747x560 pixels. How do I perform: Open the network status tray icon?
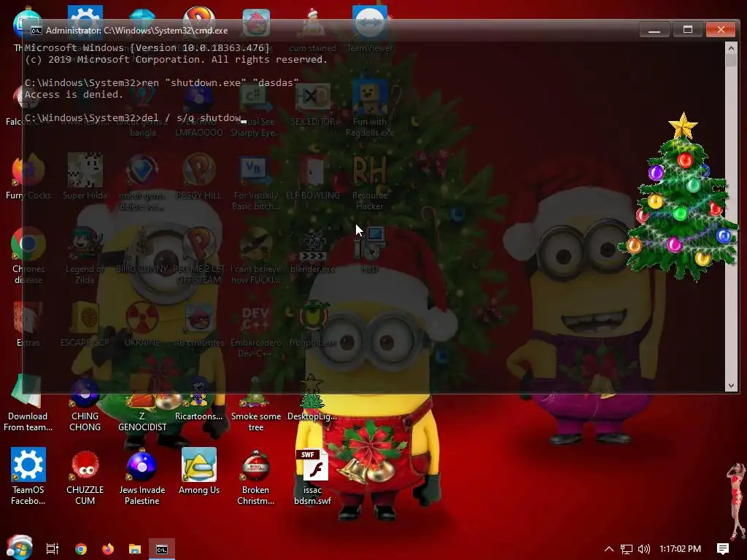(627, 549)
